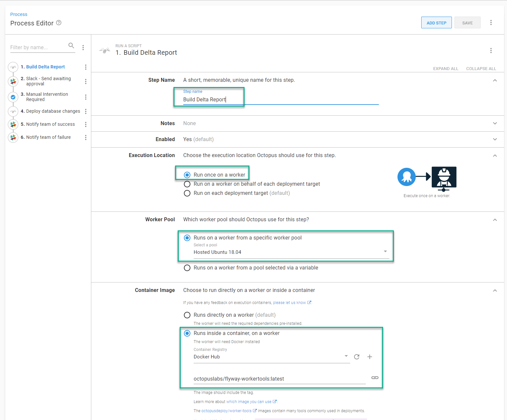507x420 pixels.
Task: Click the Deploy database changes step icon
Action: click(13, 111)
